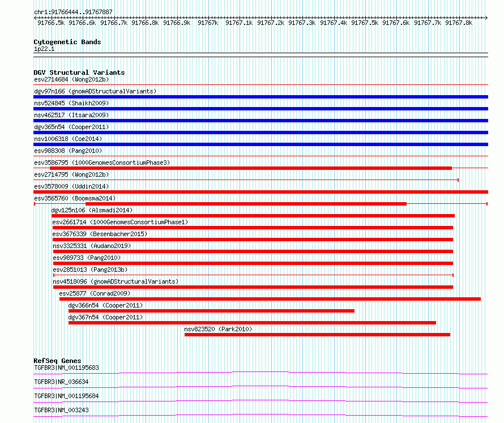Click the RefSeq Genes track title
This screenshot has width=504, height=423.
[57, 361]
